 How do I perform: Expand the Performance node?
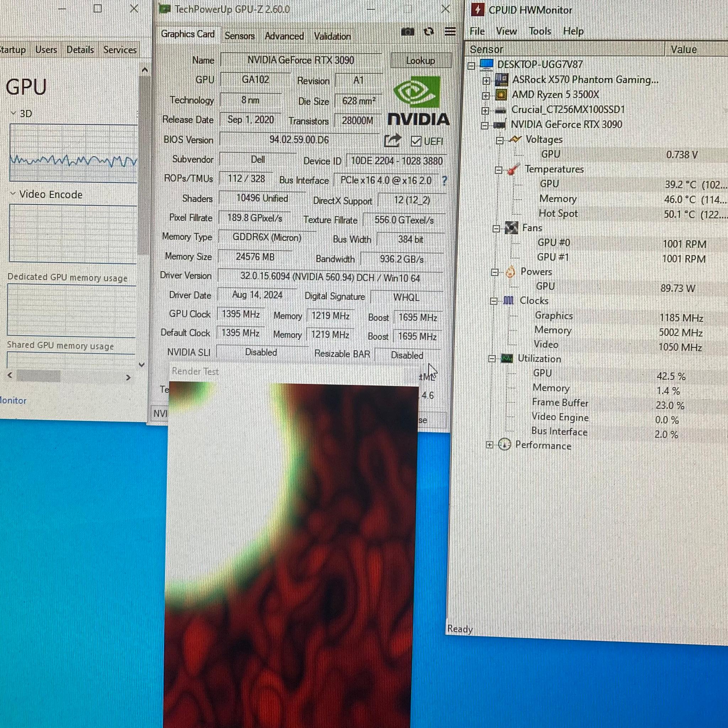point(489,445)
